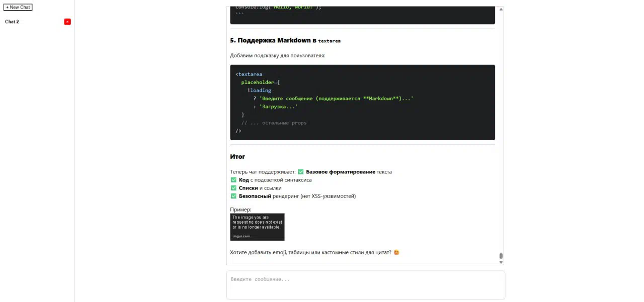Click the 'placeholder={' code line
644x302 pixels.
point(260,82)
